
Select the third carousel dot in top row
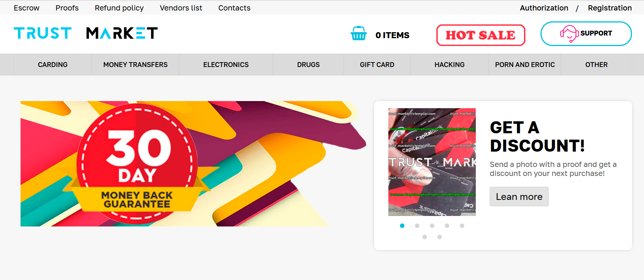(x=432, y=226)
